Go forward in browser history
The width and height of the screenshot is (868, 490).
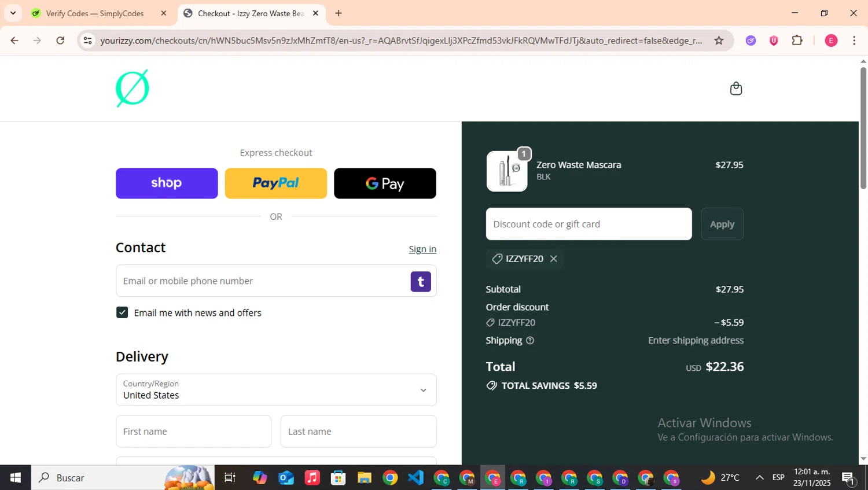pos(37,40)
